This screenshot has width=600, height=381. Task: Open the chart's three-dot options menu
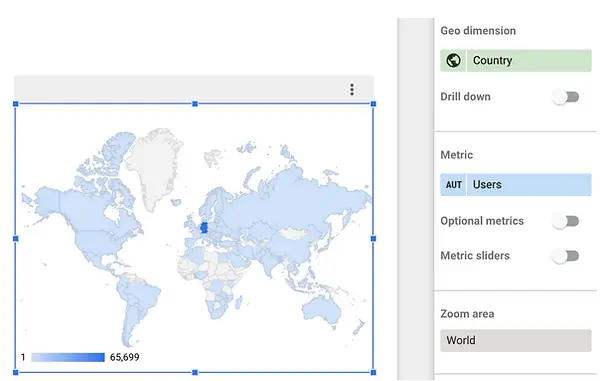(x=352, y=90)
